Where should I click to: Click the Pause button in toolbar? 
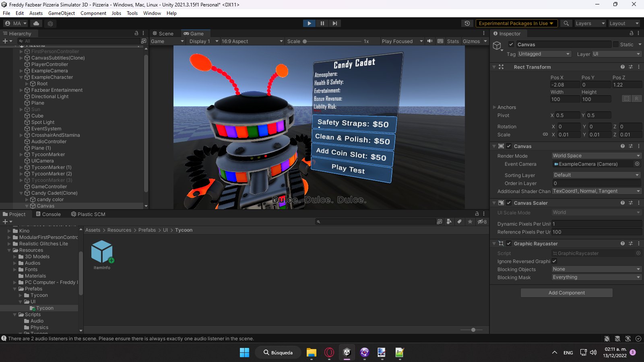pos(322,23)
